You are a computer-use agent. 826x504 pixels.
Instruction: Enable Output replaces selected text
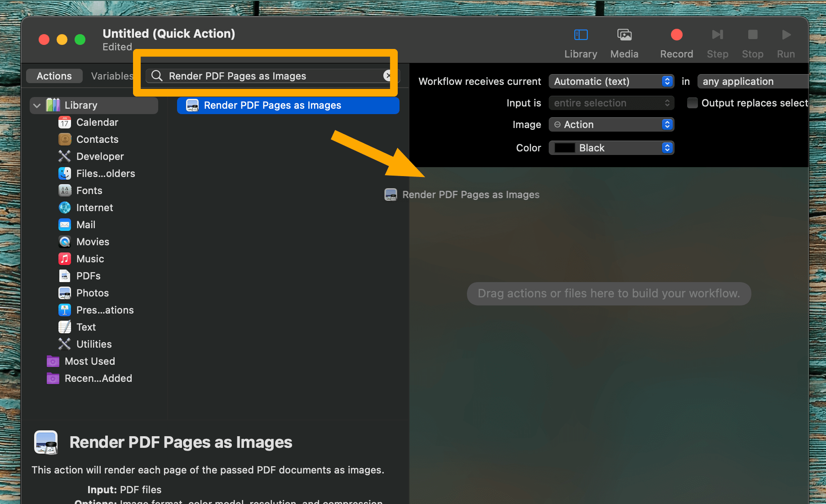coord(692,103)
